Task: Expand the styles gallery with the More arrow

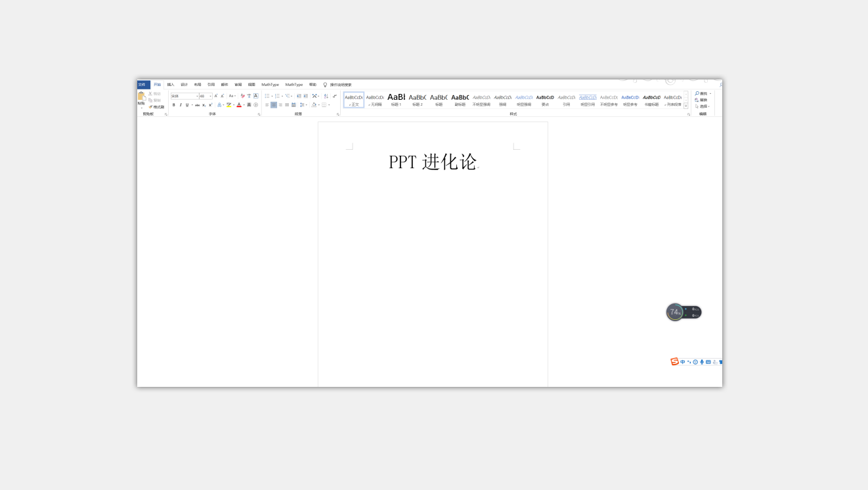Action: 686,106
